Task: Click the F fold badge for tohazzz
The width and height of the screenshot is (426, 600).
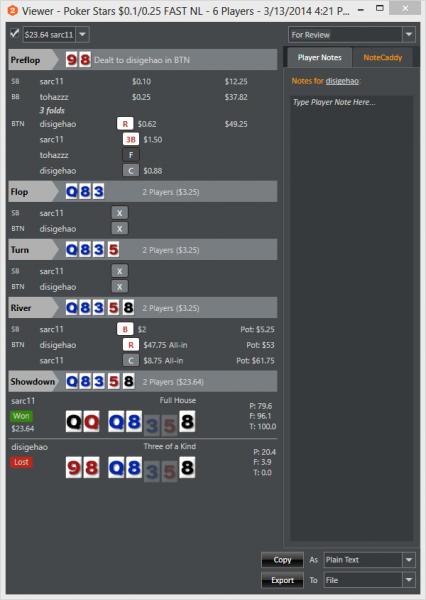Action: tap(131, 155)
